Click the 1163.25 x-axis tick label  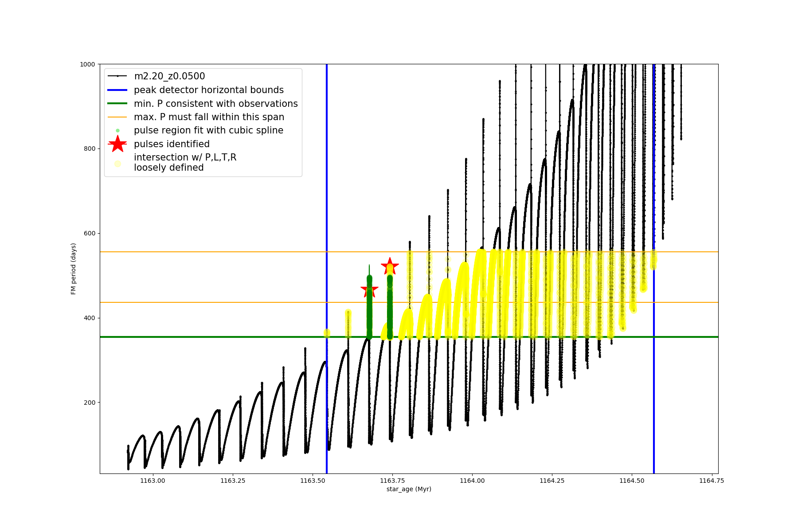(233, 481)
